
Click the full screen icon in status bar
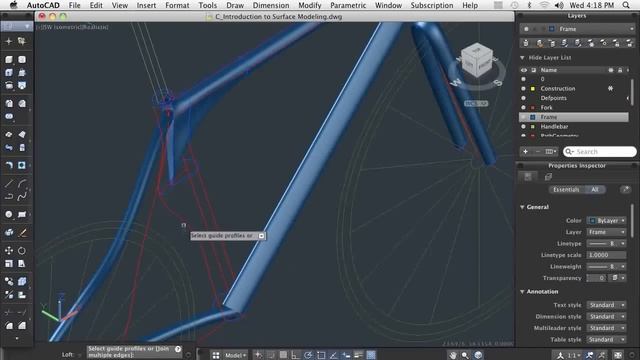point(618,355)
